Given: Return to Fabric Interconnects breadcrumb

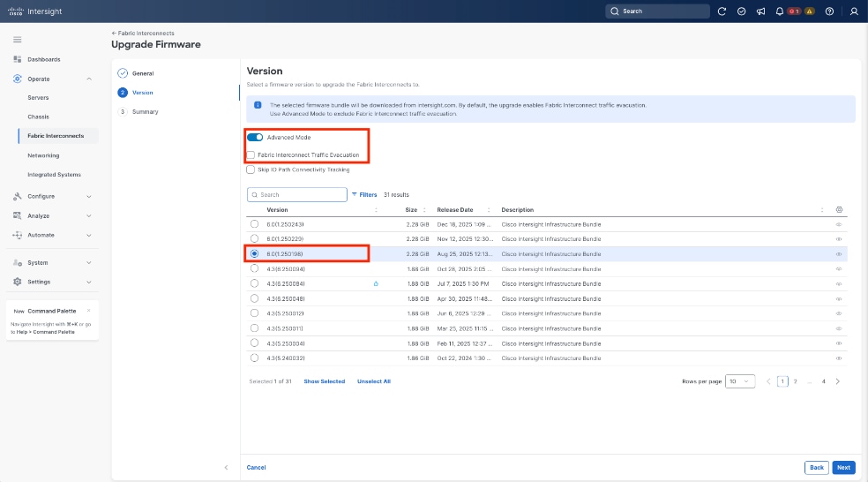Looking at the screenshot, I should (143, 34).
